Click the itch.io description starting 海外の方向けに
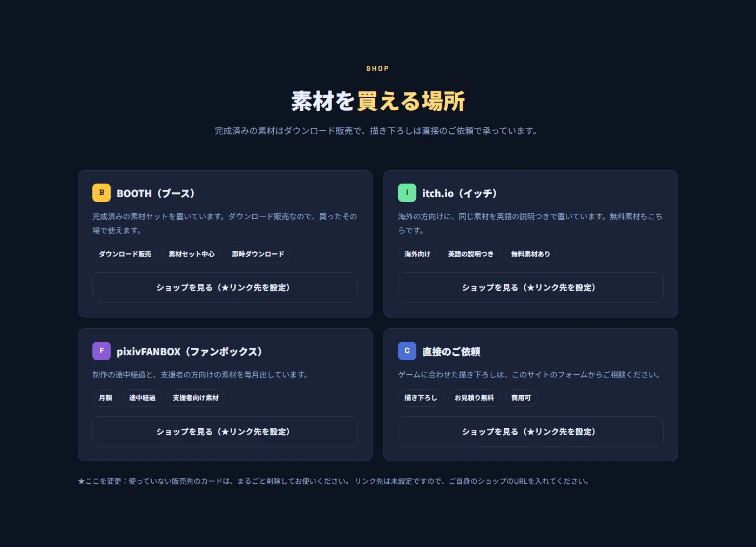Viewport: 756px width, 547px height. 530,223
